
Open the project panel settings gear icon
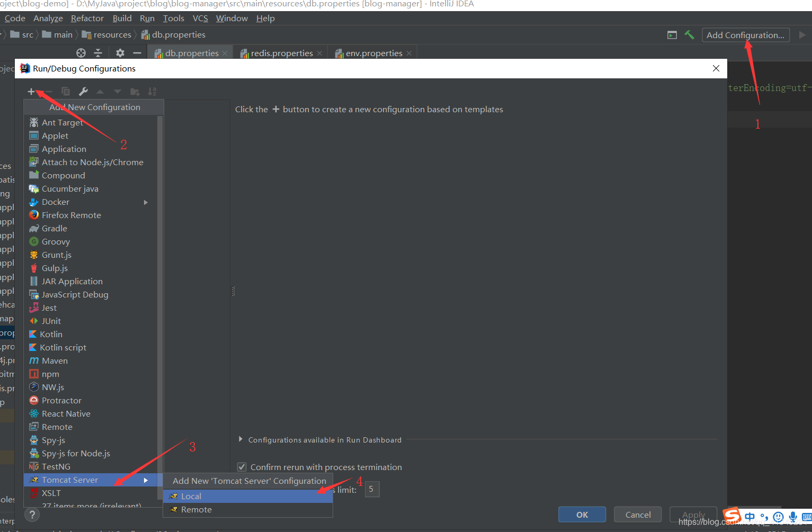(120, 53)
